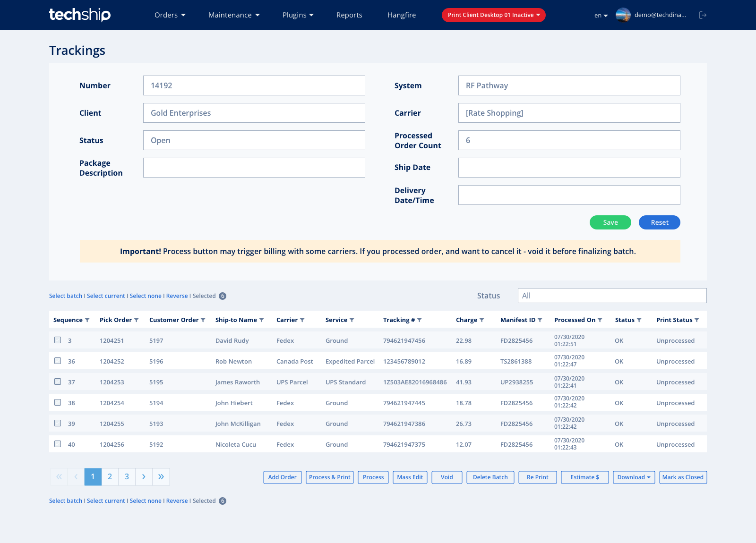Viewport: 756px width, 543px height.
Task: Click the logout icon
Action: (x=703, y=15)
